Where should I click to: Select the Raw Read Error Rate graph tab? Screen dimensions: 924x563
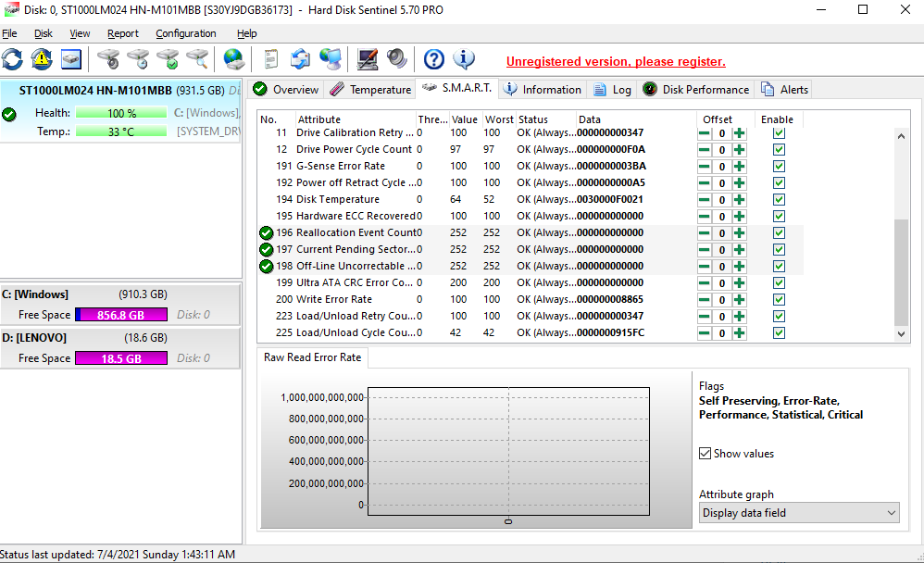(312, 357)
